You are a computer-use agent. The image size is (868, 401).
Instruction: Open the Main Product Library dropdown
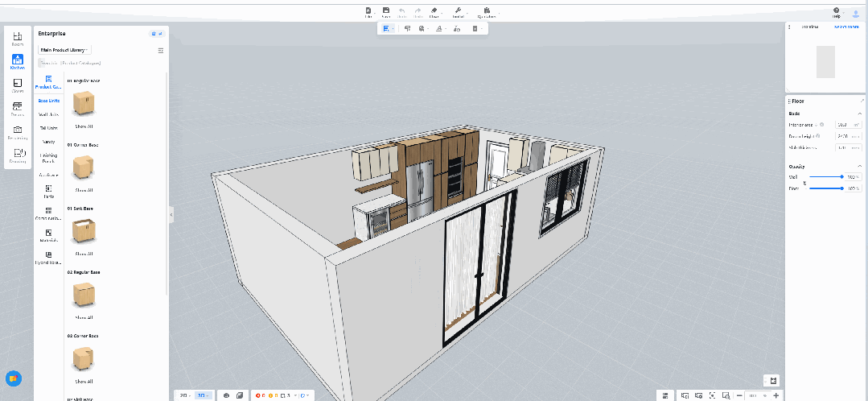(65, 50)
